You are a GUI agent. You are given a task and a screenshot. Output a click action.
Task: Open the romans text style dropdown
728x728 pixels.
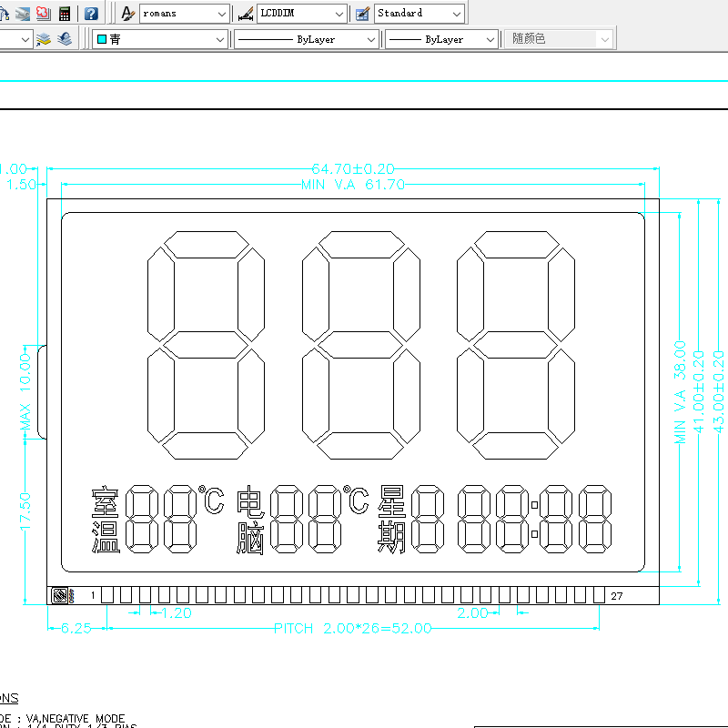(x=224, y=13)
